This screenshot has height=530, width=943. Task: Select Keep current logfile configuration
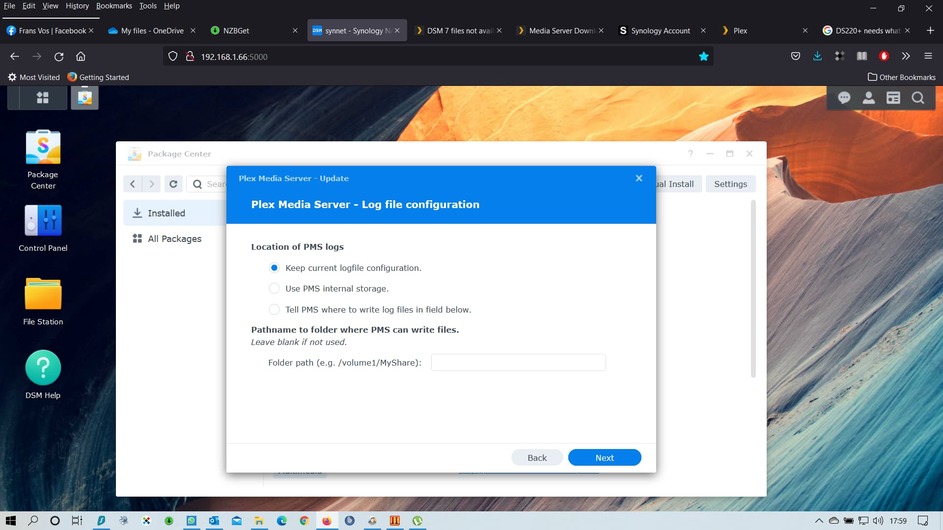(x=274, y=268)
